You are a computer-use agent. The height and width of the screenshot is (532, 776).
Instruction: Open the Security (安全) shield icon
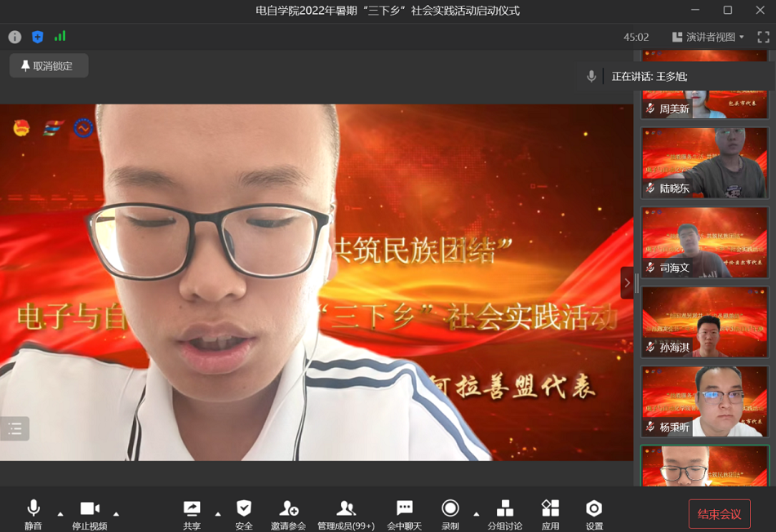243,514
